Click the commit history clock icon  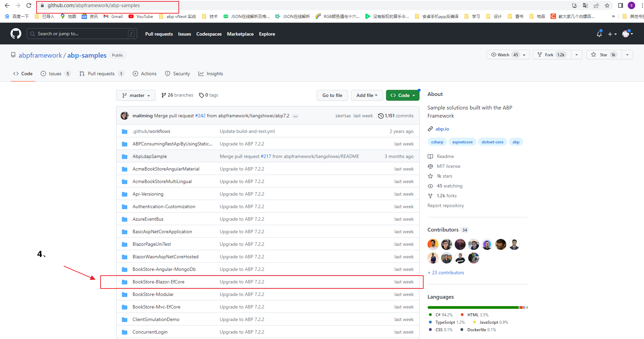pos(381,116)
